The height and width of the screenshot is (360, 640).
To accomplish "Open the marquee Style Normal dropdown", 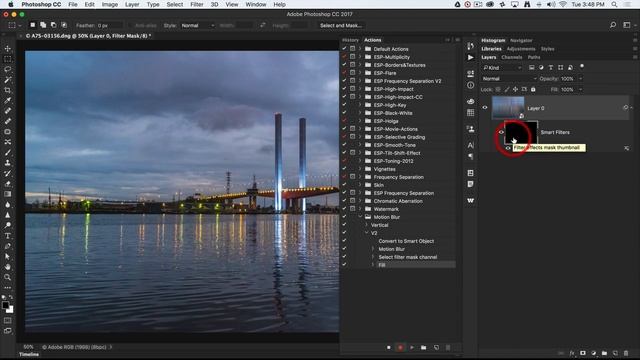I will tap(198, 25).
